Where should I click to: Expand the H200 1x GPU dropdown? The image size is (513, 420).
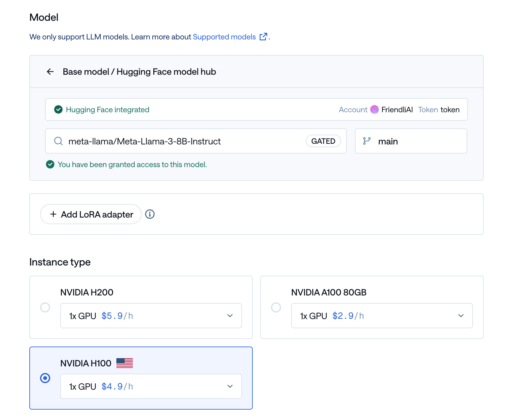(x=230, y=315)
